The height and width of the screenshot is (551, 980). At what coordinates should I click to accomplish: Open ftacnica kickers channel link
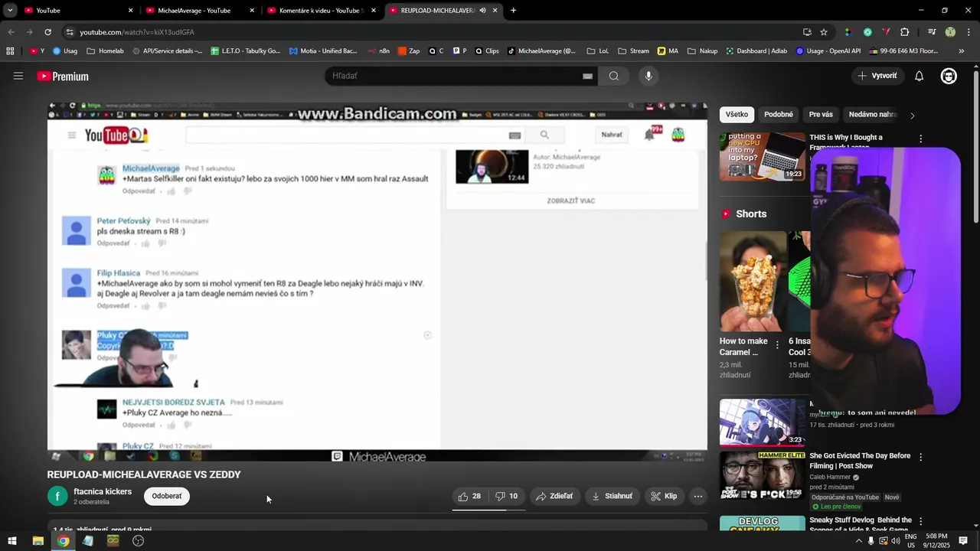(x=103, y=491)
